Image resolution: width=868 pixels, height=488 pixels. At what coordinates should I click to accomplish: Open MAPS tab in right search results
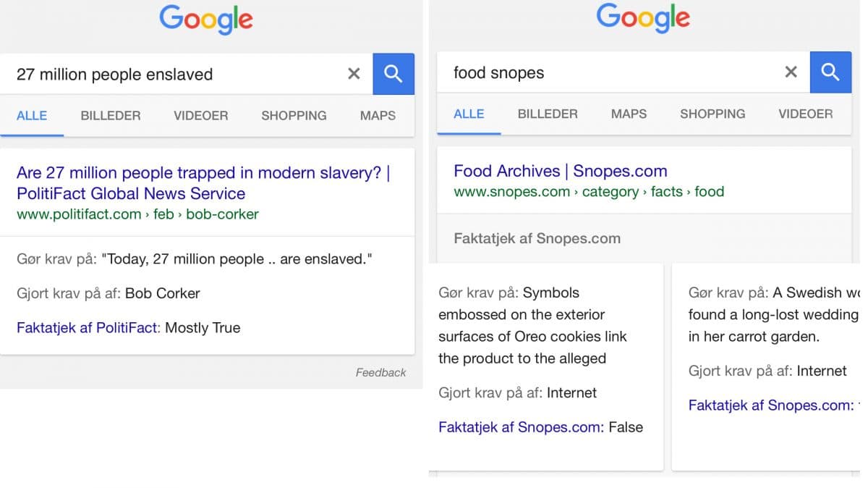pyautogui.click(x=629, y=114)
